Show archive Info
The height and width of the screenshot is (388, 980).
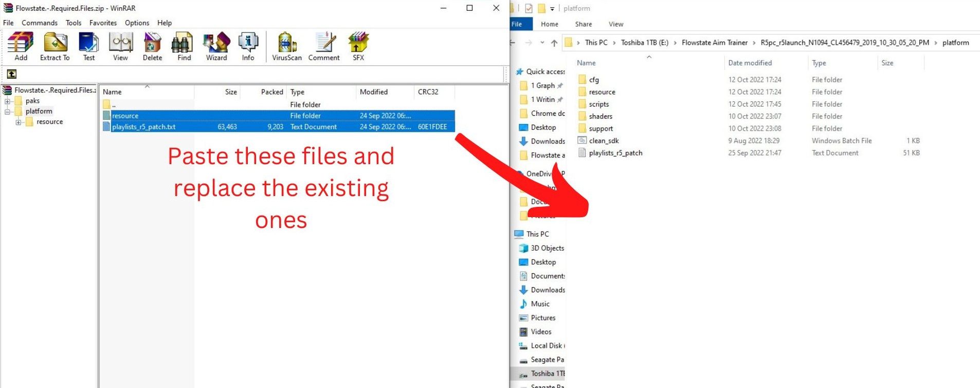point(248,46)
